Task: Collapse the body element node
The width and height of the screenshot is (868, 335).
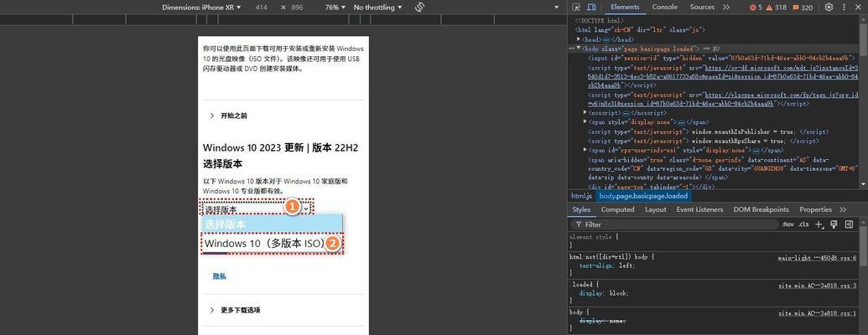Action: (x=579, y=49)
